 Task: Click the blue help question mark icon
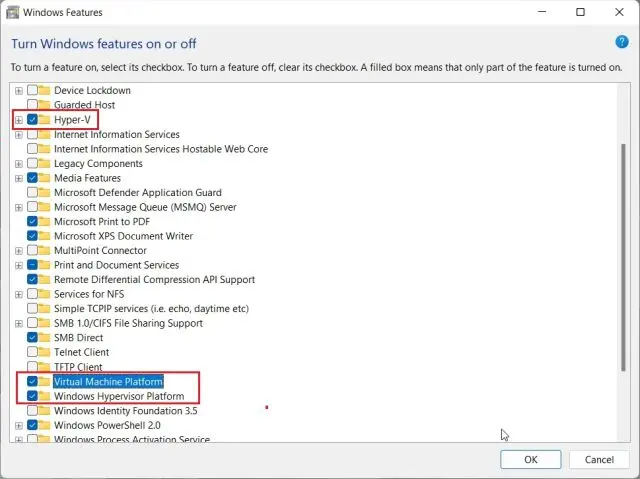tap(621, 42)
